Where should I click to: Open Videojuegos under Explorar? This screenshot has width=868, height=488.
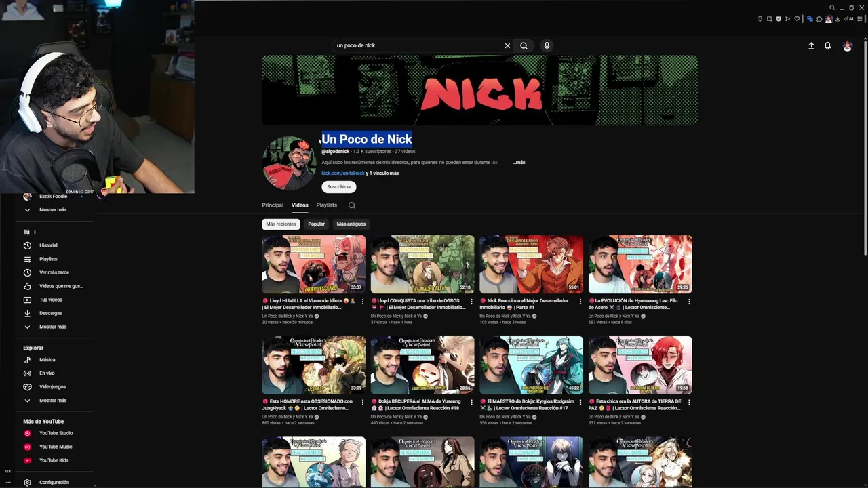pos(52,387)
